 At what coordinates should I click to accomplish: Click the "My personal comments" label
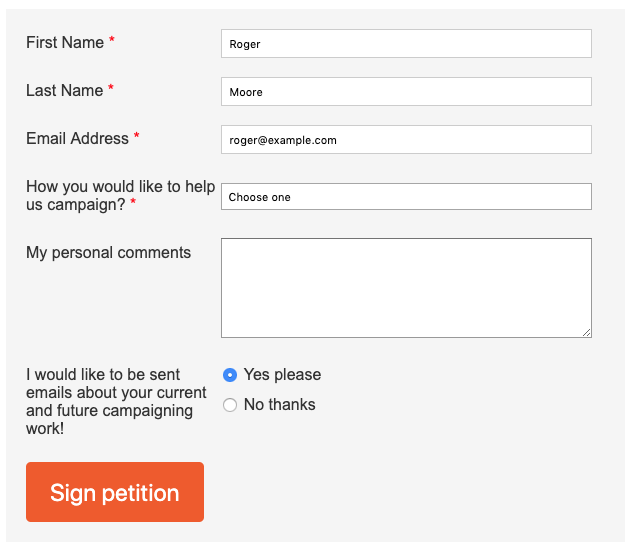tap(108, 252)
